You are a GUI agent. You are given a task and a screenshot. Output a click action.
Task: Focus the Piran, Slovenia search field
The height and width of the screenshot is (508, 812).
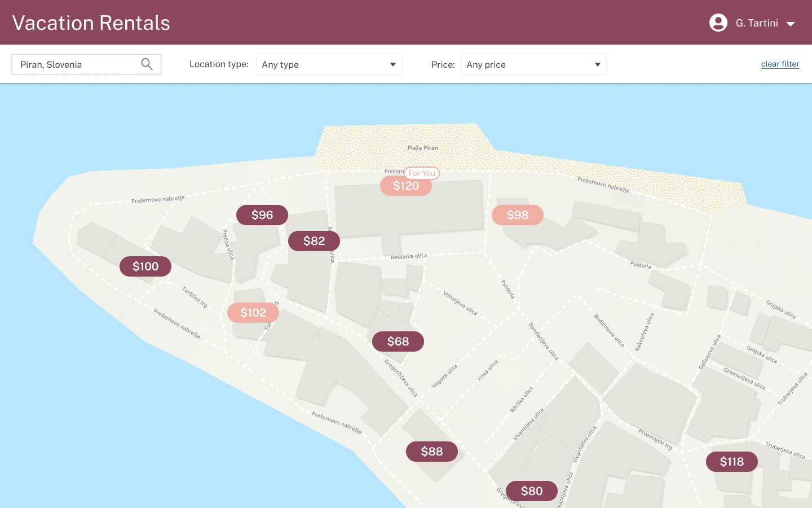coord(87,64)
